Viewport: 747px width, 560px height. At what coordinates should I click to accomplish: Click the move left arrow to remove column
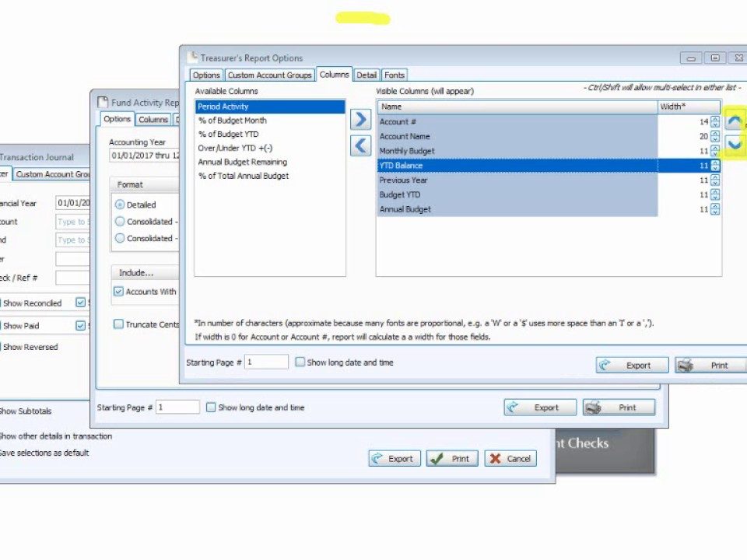tap(360, 145)
